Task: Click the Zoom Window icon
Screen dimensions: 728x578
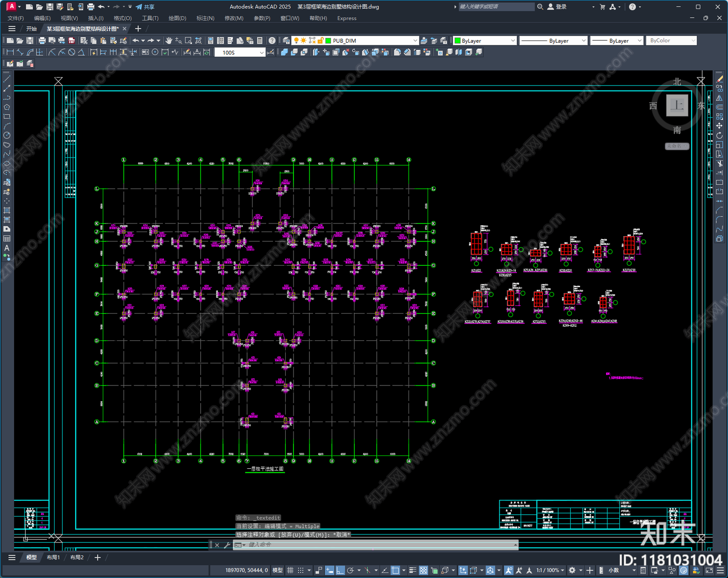Action: tap(188, 41)
